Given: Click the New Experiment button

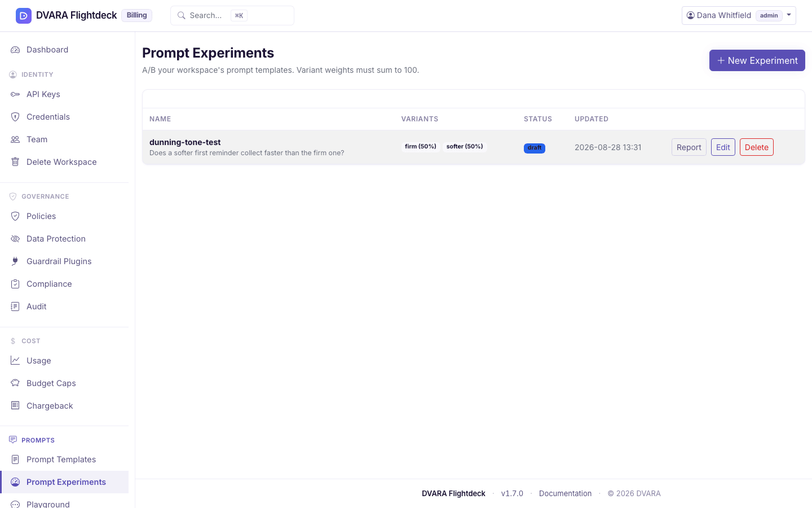Looking at the screenshot, I should [757, 60].
